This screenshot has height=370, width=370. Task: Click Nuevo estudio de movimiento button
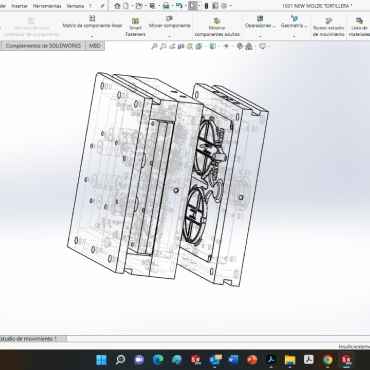(329, 27)
